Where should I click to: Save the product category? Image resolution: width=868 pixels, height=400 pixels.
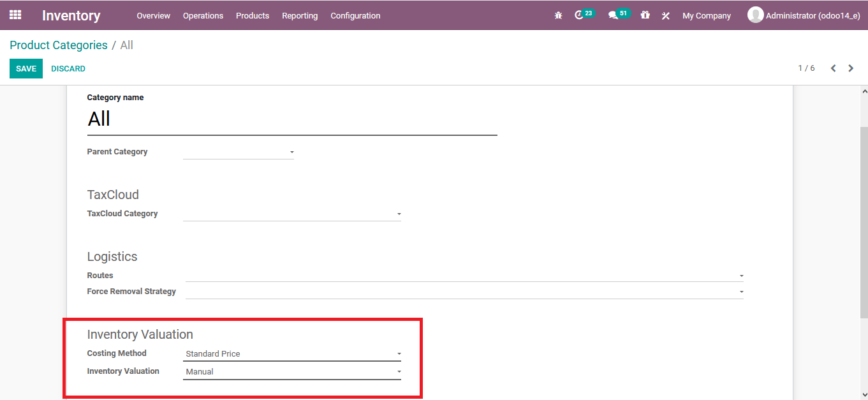click(26, 69)
